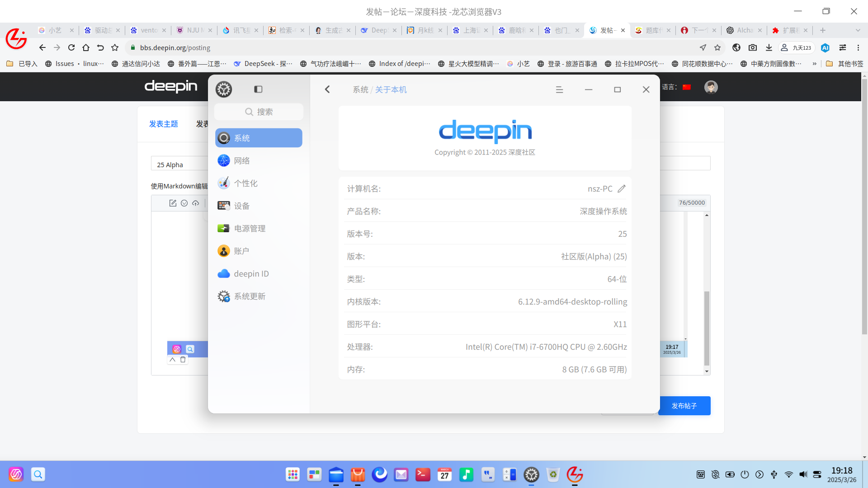Open DeepSeek bookmark
The height and width of the screenshot is (488, 868).
click(263, 64)
